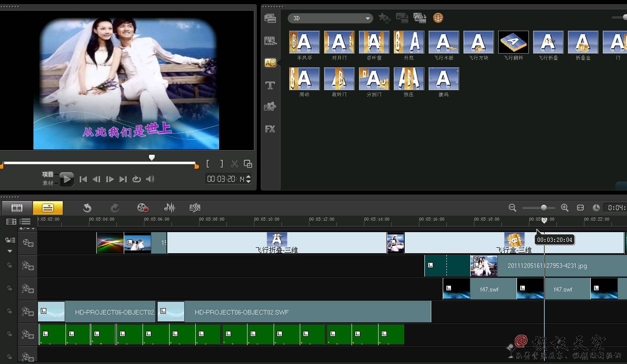627x364 pixels.
Task: Open the orange get more content icon
Action: click(x=438, y=18)
